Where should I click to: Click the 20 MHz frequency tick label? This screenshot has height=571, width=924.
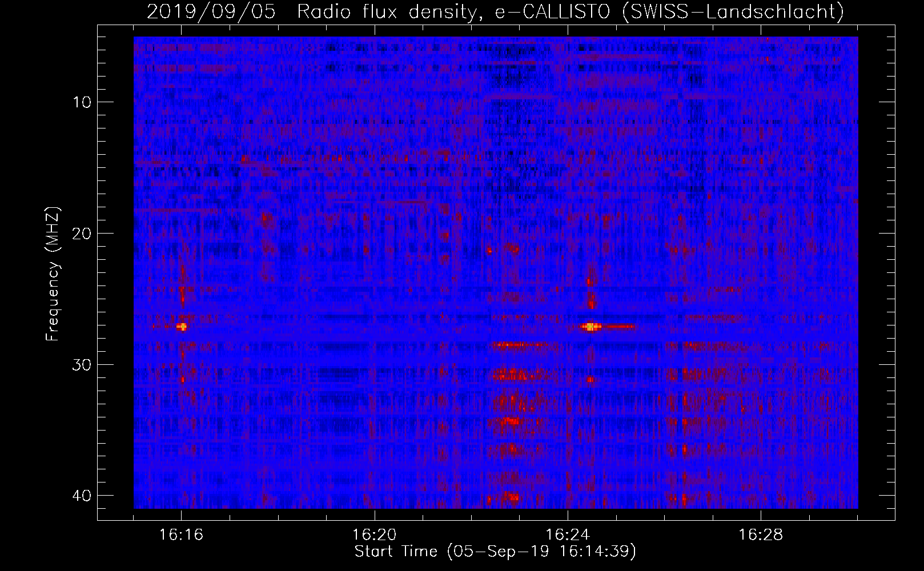click(x=82, y=234)
